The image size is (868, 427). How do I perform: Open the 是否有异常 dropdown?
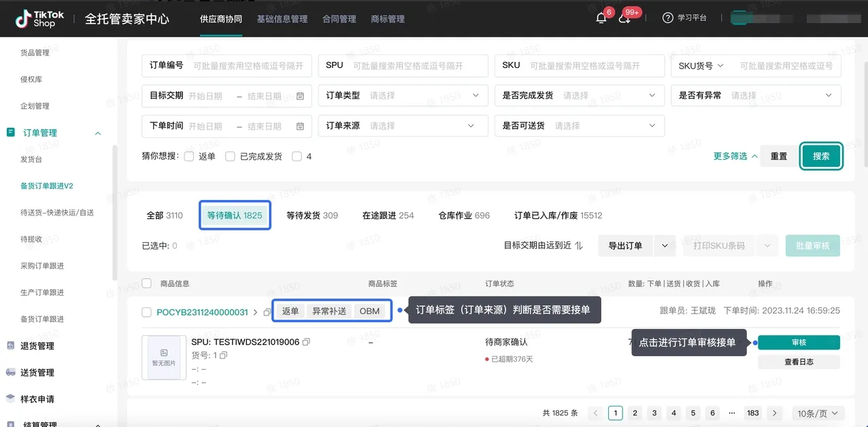[756, 96]
